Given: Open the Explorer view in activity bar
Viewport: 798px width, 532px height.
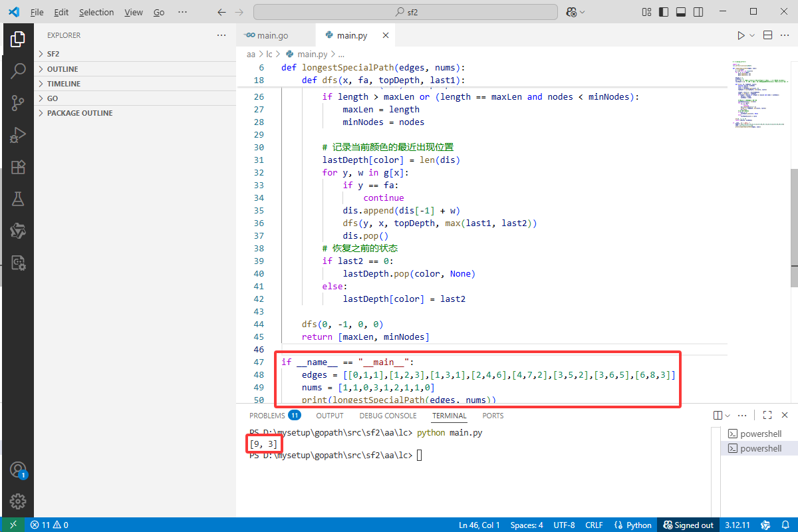Looking at the screenshot, I should [18, 39].
